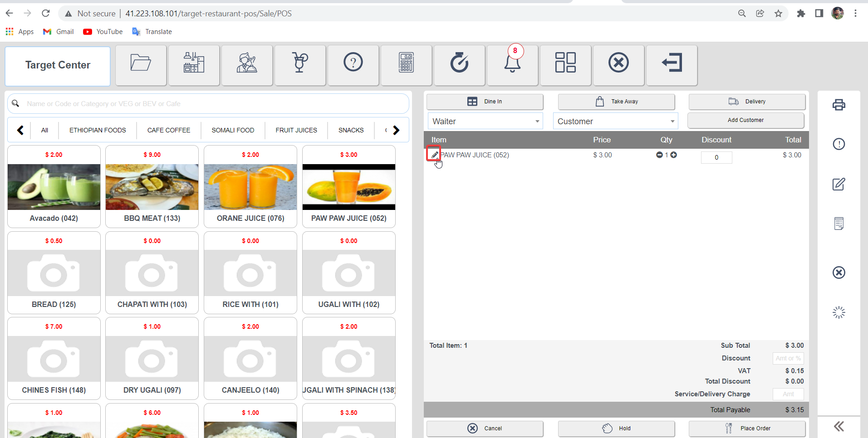Open the Waiter dropdown
The image size is (868, 438).
point(485,121)
